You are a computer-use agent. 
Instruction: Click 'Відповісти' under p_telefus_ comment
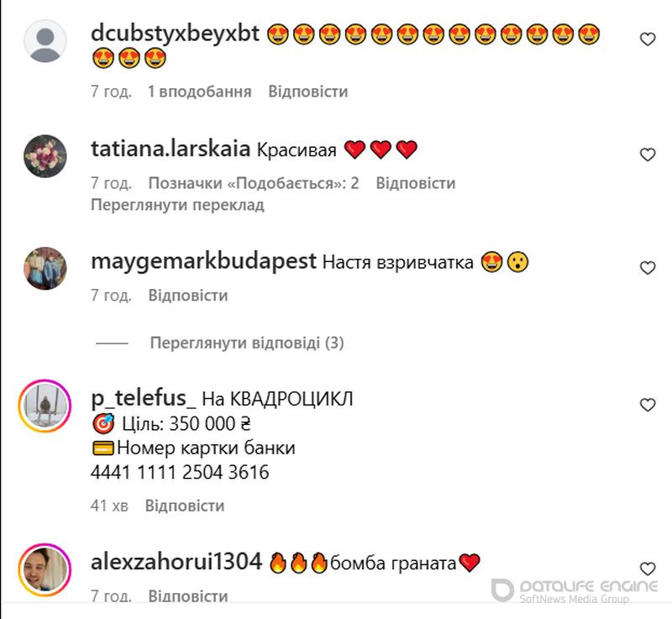[x=185, y=506]
